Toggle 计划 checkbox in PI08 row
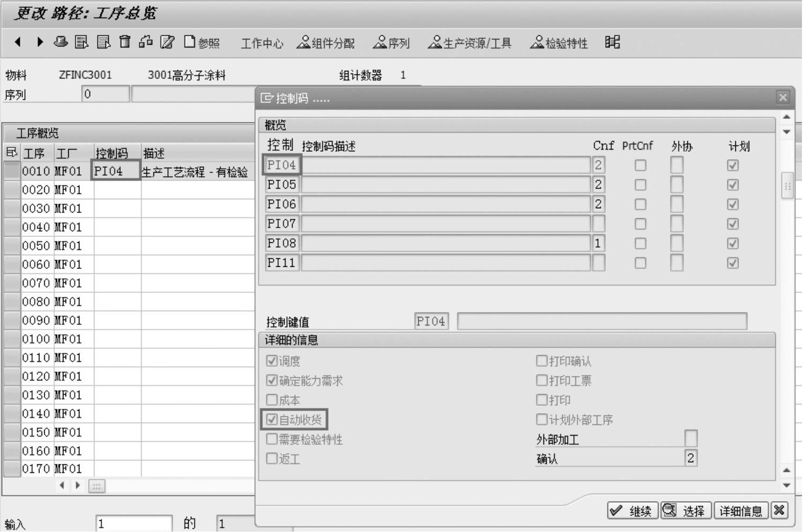Viewport: 803px width, 532px height. pos(733,243)
